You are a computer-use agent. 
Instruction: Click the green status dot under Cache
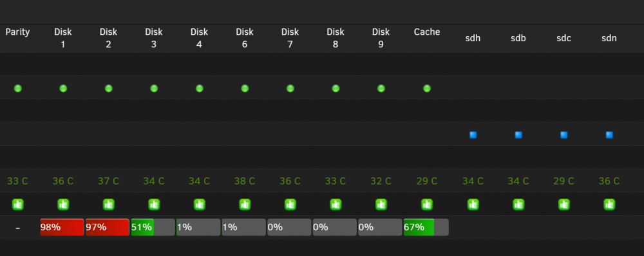pos(427,88)
